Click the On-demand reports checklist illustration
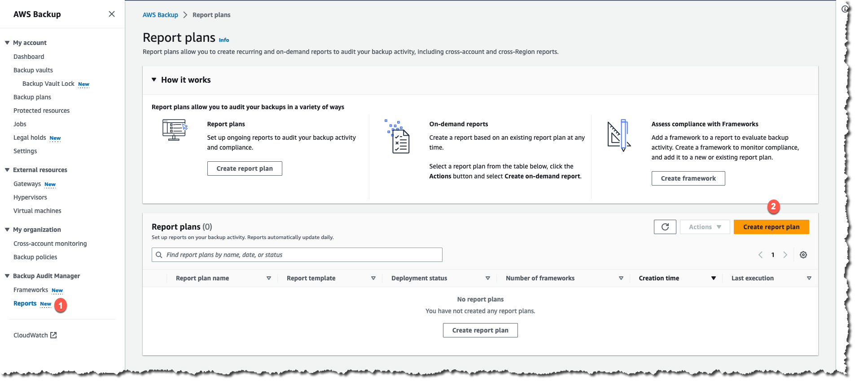The height and width of the screenshot is (390, 868). coord(398,136)
